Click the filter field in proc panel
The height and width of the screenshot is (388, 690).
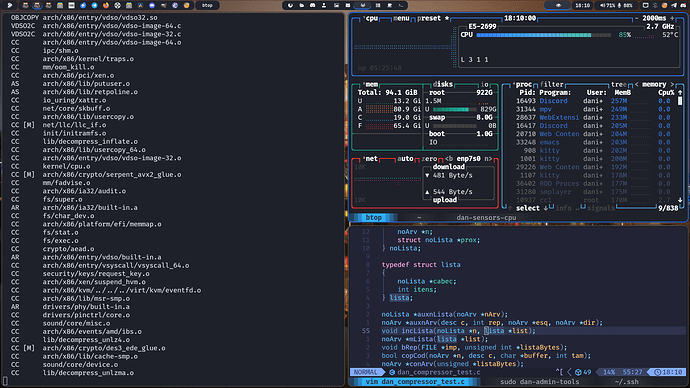(x=552, y=84)
